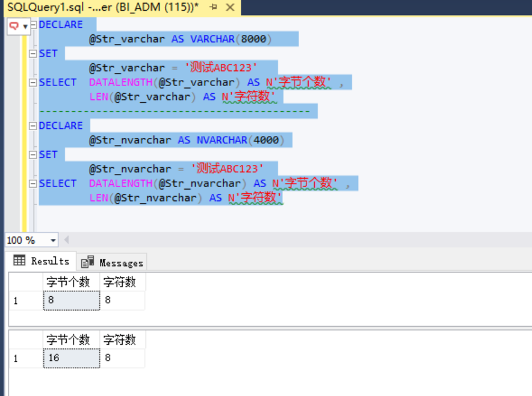Select cell with value 8 under 字节个数
The height and width of the screenshot is (396, 532).
pos(72,300)
